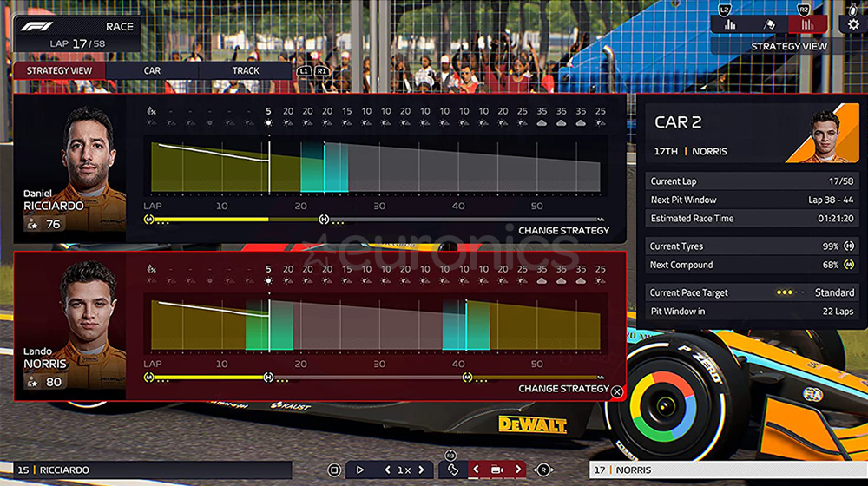
Task: Click Norris's second pit stop marker on timeline
Action: click(x=467, y=377)
